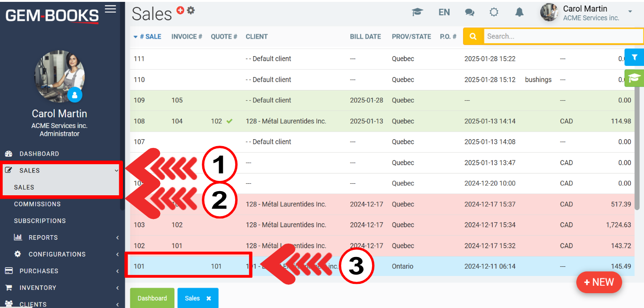Switch language using the EN toggle

pos(444,13)
